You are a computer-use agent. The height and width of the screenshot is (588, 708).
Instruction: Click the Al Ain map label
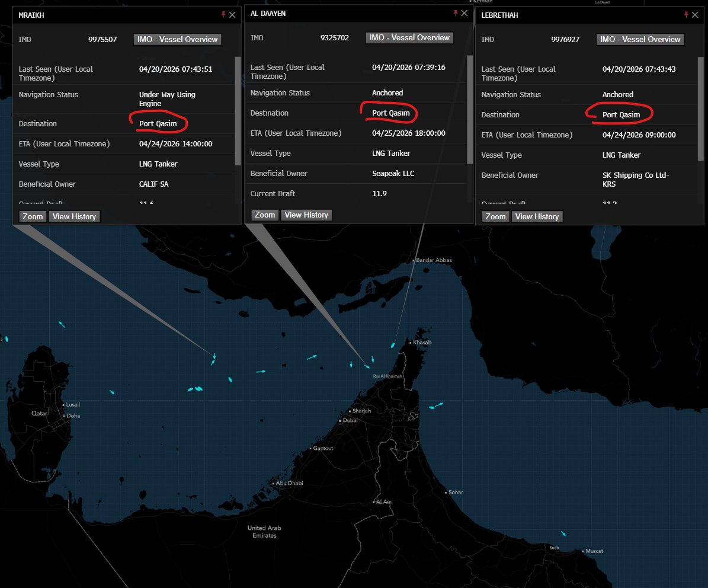tap(383, 501)
